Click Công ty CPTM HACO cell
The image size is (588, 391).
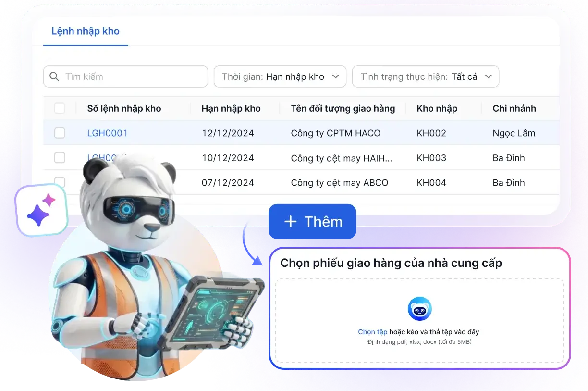(336, 133)
